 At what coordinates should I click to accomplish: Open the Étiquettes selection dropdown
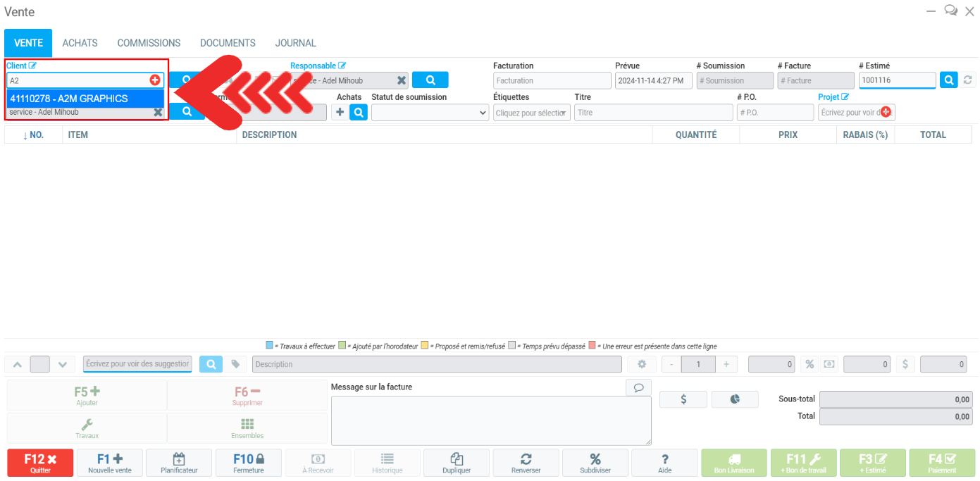point(531,113)
